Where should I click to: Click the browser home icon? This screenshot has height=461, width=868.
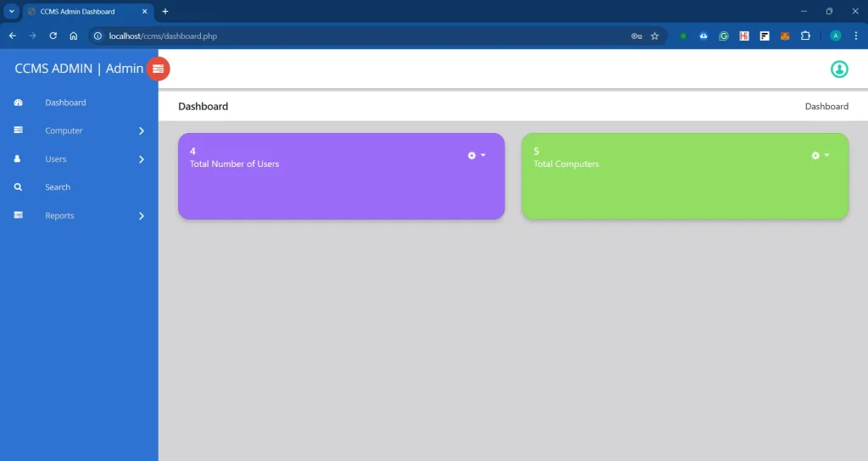[x=74, y=36]
